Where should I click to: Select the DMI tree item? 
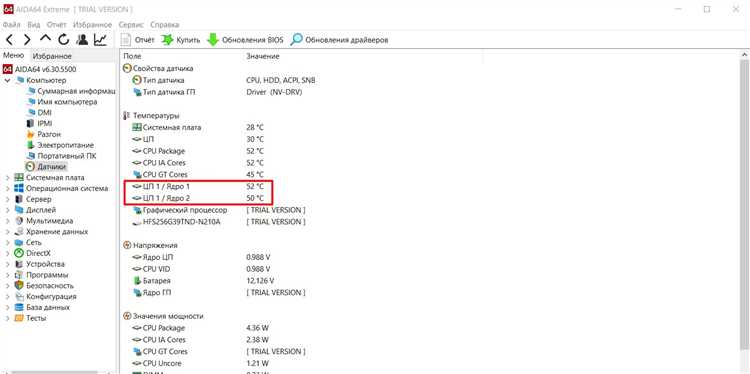(x=39, y=113)
